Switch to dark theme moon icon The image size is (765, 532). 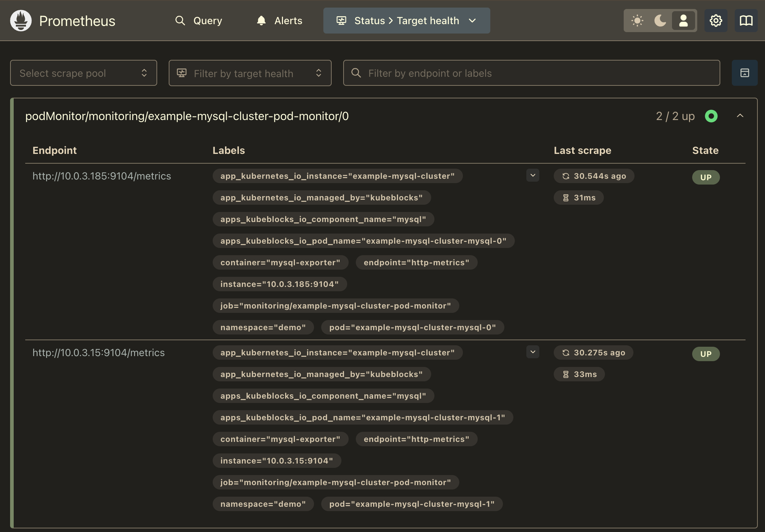660,21
